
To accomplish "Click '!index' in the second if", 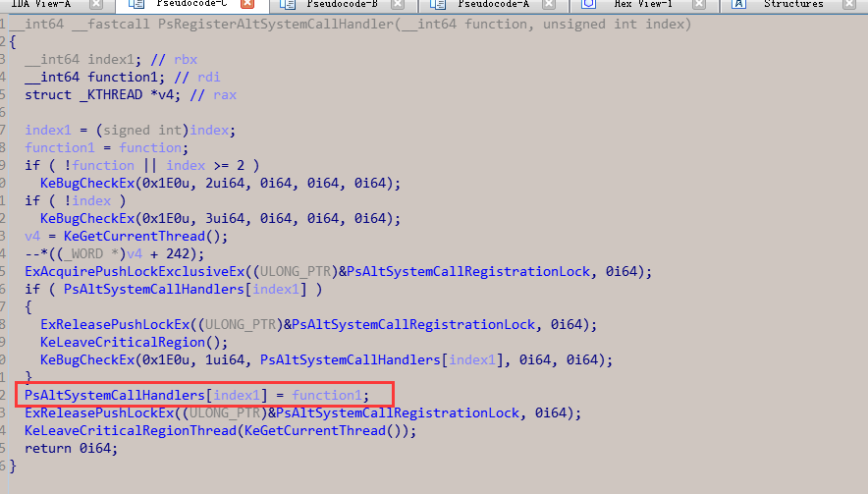I will (87, 201).
